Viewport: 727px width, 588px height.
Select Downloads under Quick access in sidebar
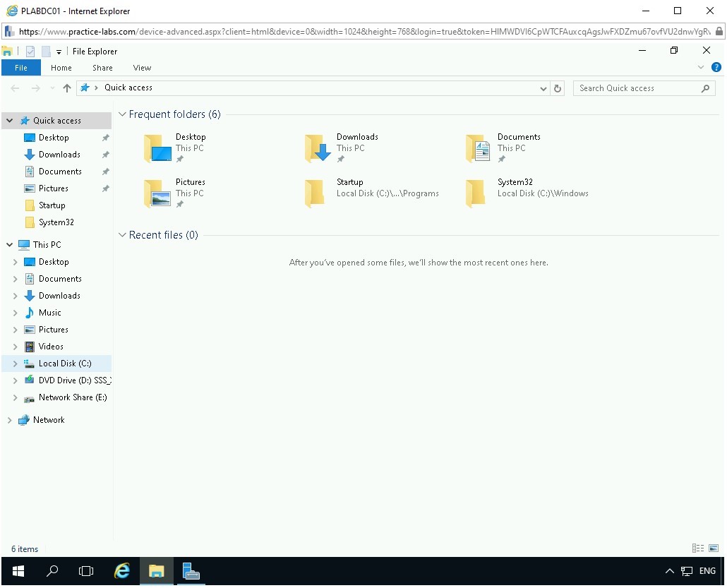tap(59, 155)
